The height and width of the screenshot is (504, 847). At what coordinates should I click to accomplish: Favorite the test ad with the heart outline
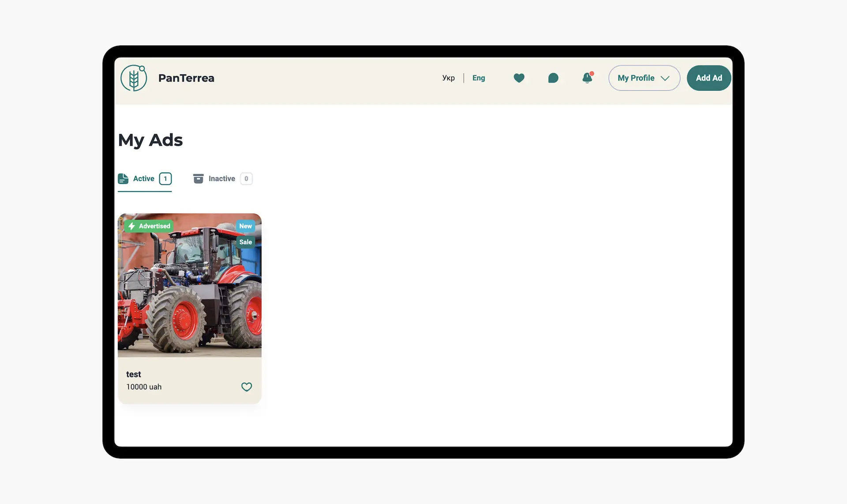pos(246,387)
